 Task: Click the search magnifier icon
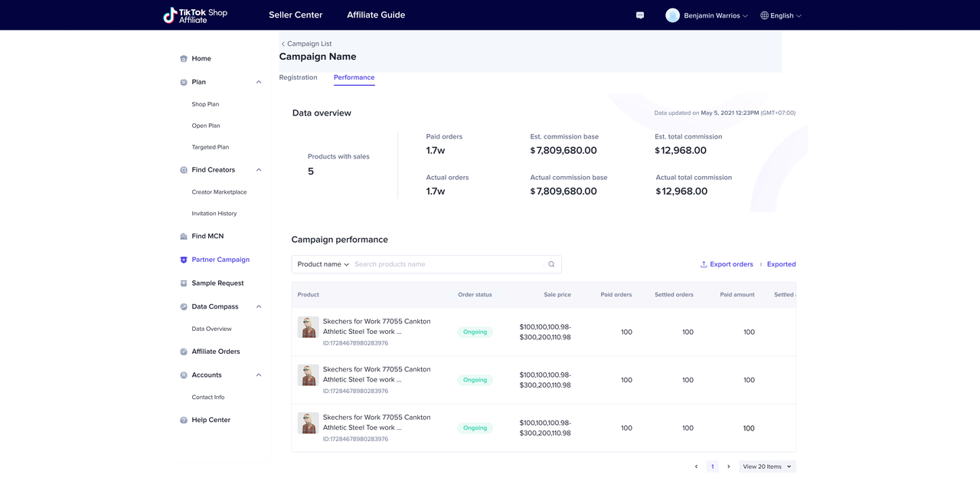tap(551, 264)
